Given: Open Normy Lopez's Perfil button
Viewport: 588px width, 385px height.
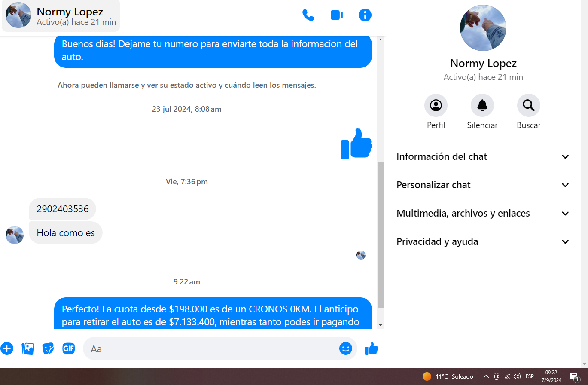Looking at the screenshot, I should pyautogui.click(x=436, y=105).
